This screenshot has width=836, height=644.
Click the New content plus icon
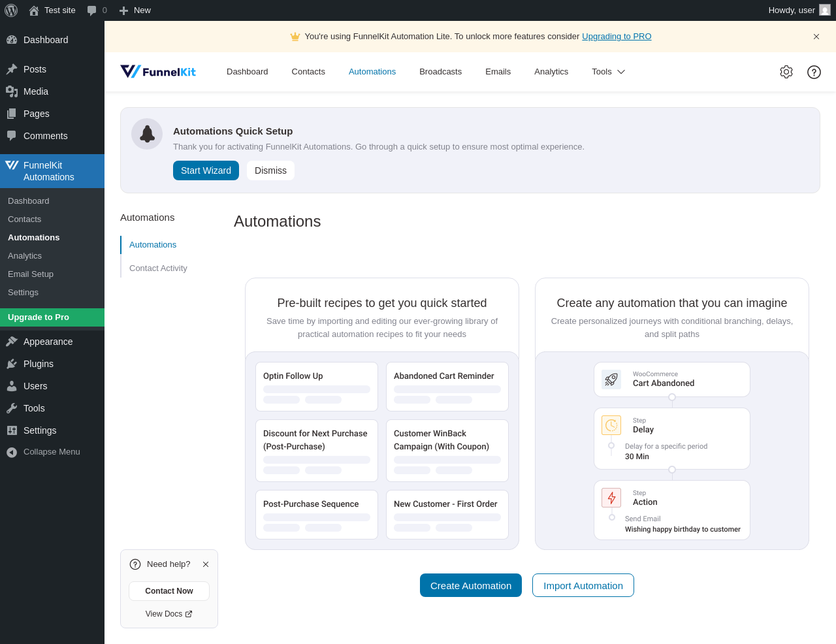[x=123, y=10]
